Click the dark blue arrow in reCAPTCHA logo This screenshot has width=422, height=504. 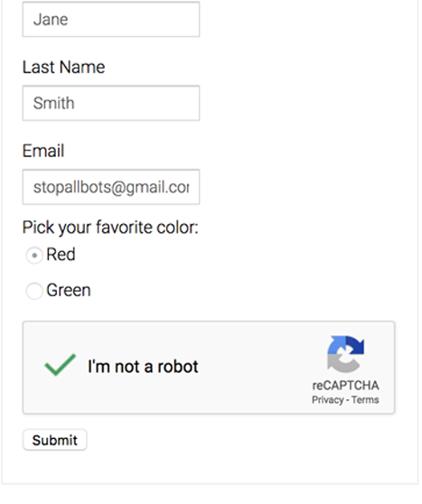pyautogui.click(x=356, y=344)
